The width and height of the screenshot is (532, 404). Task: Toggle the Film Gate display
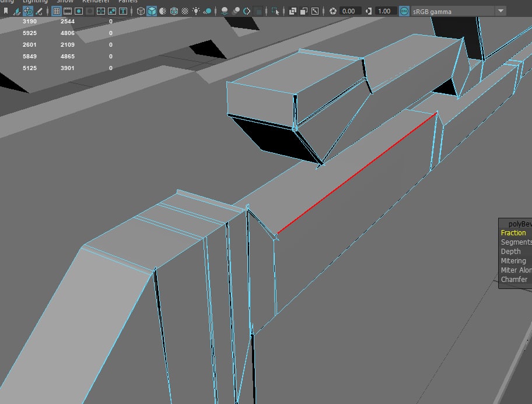pos(68,11)
